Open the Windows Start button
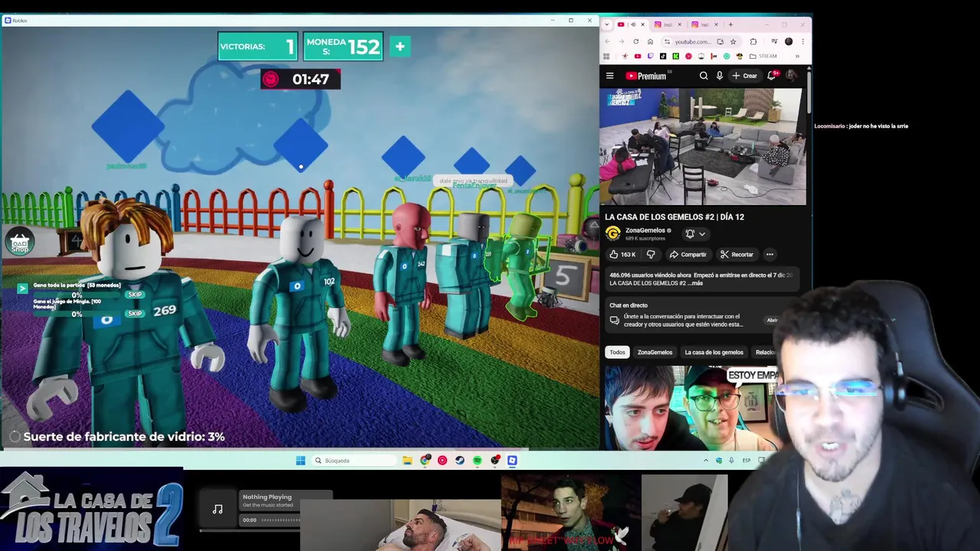Image resolution: width=980 pixels, height=551 pixels. point(300,460)
